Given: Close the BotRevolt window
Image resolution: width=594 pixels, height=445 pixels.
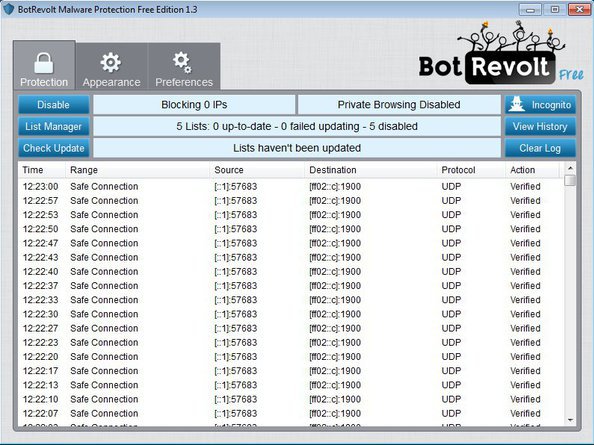Looking at the screenshot, I should pos(579,9).
